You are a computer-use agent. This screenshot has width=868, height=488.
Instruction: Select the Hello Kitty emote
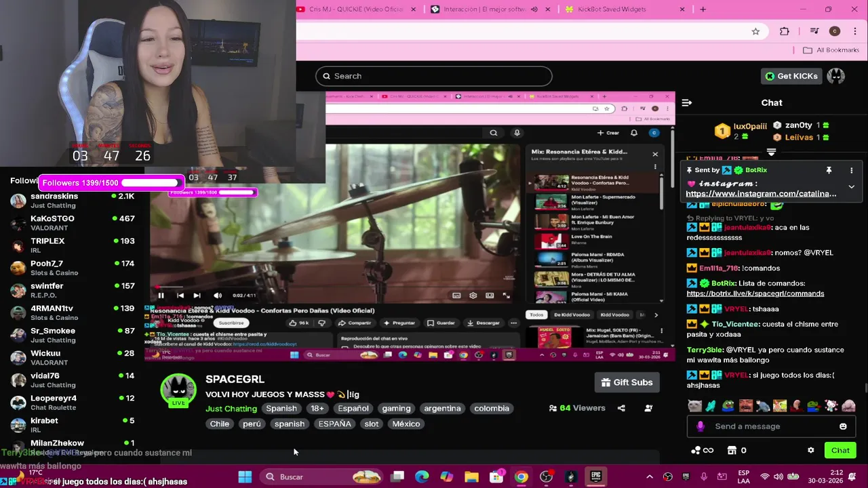tap(831, 406)
